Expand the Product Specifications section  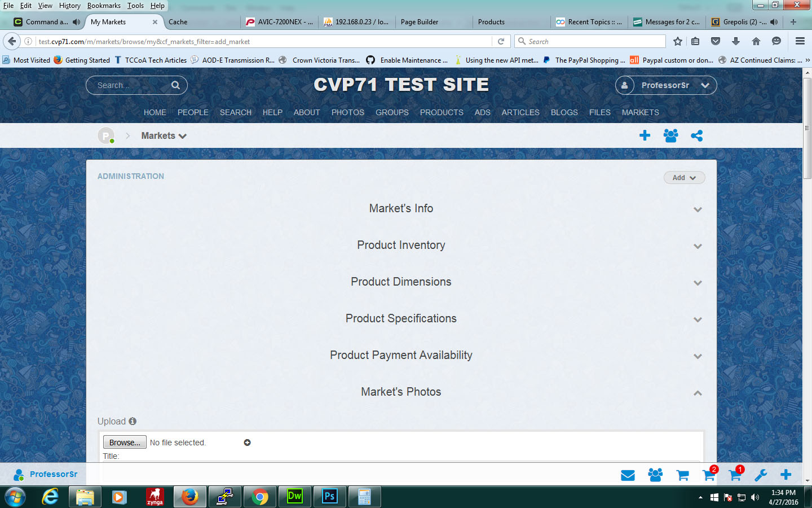[x=401, y=319]
